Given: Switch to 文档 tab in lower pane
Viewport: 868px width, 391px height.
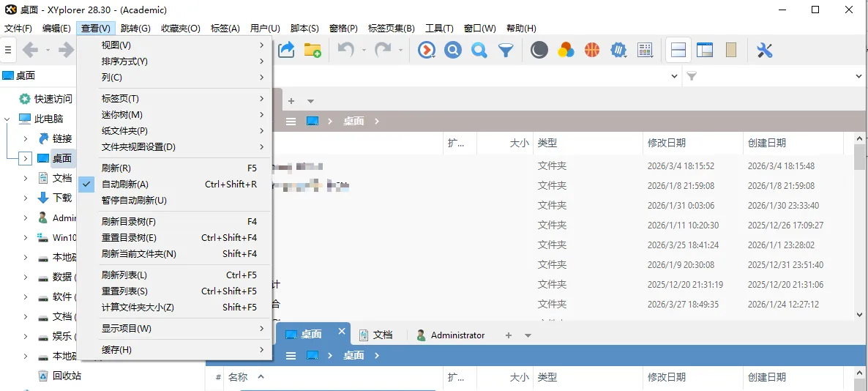Looking at the screenshot, I should click(x=376, y=335).
